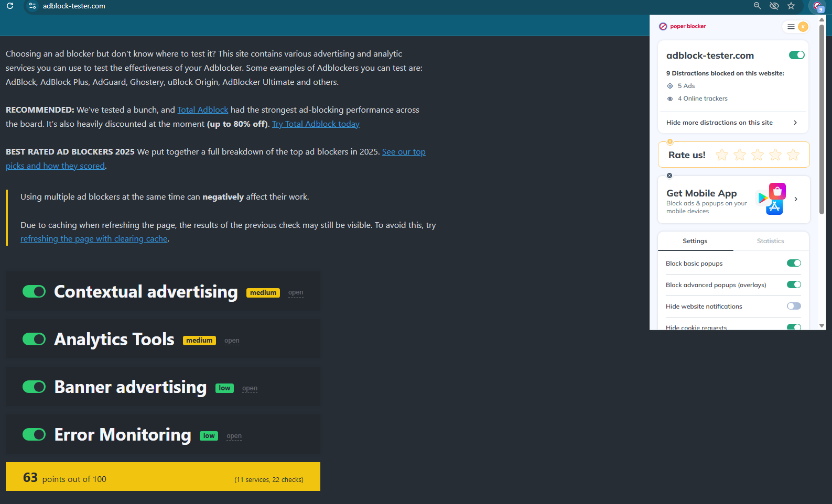Open the Total Adblock link
Viewport: 832px width, 504px height.
(x=203, y=109)
